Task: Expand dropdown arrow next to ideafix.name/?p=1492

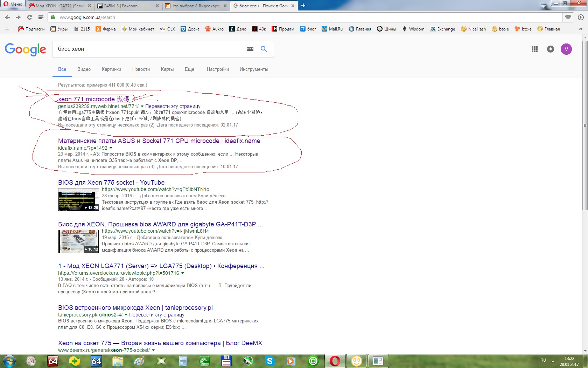Action: pyautogui.click(x=111, y=148)
